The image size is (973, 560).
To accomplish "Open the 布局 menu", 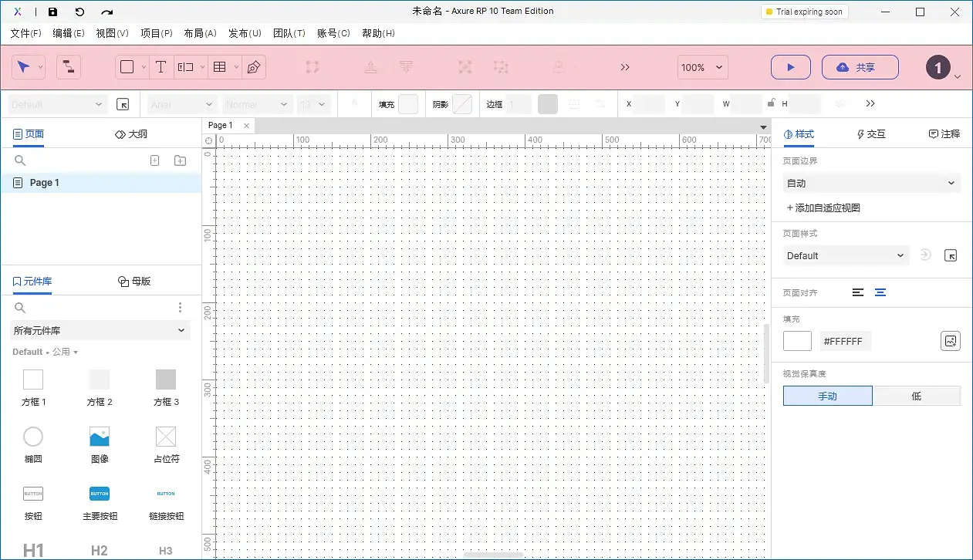I will click(201, 33).
